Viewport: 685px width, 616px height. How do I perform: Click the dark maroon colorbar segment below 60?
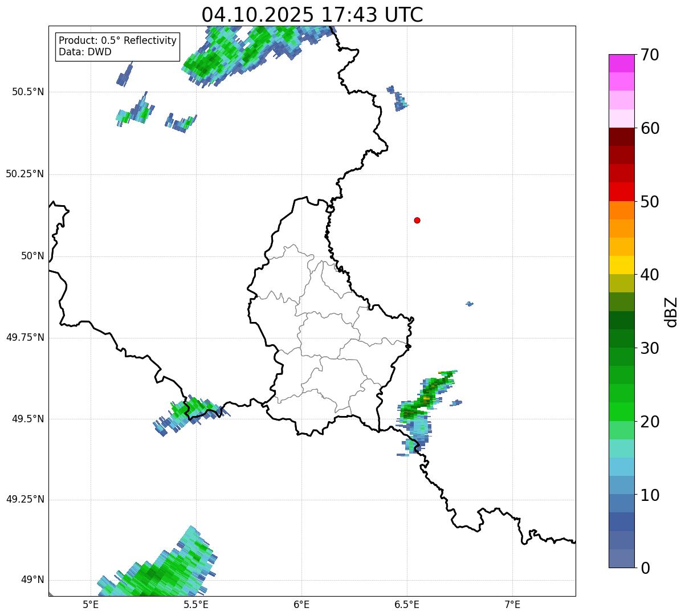click(x=621, y=137)
